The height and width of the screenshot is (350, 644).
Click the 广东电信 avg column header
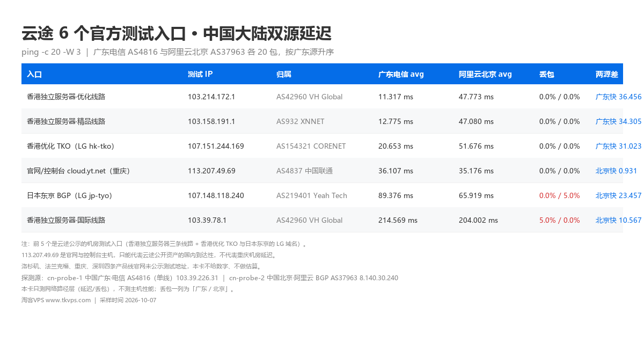click(x=401, y=75)
